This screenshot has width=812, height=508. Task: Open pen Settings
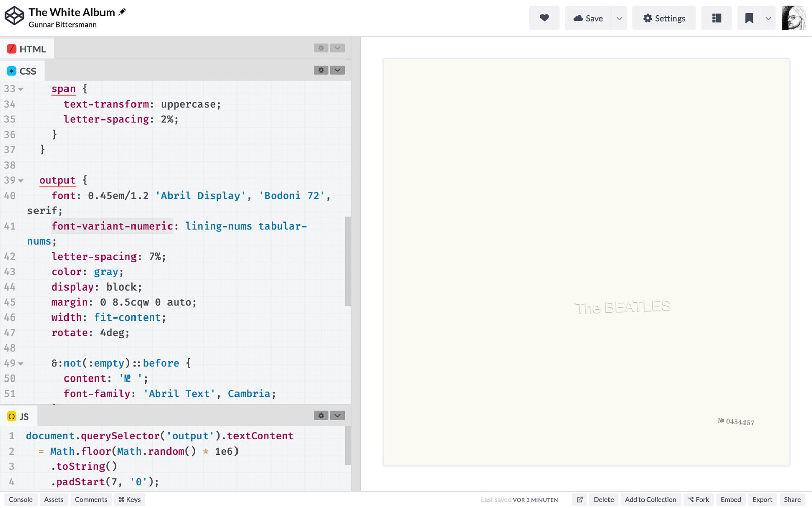click(x=664, y=18)
